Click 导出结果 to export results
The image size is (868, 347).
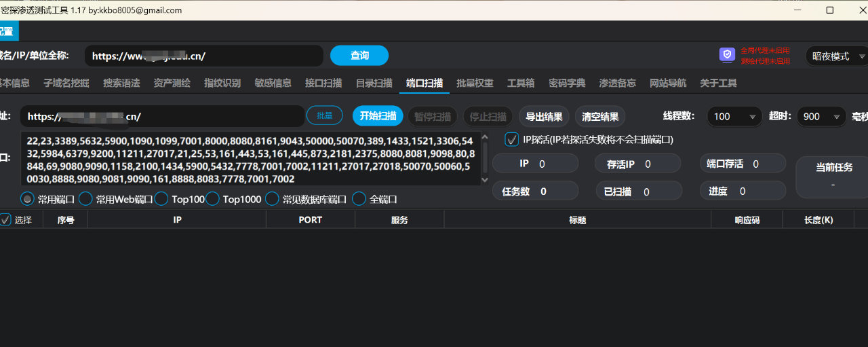tap(544, 116)
